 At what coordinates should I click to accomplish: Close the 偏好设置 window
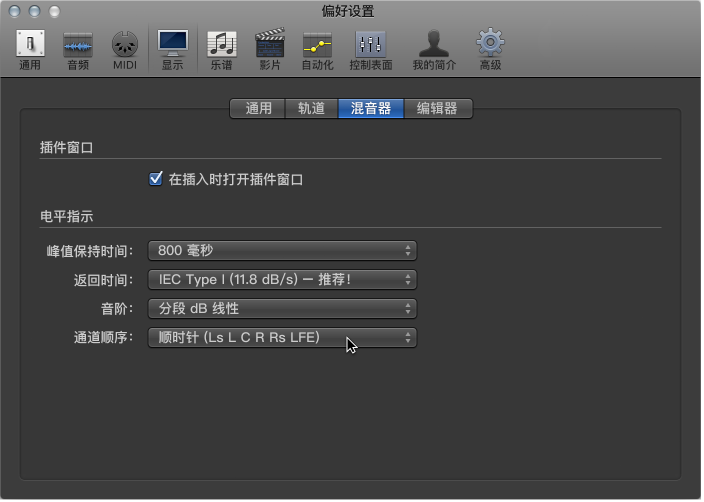(x=15, y=11)
